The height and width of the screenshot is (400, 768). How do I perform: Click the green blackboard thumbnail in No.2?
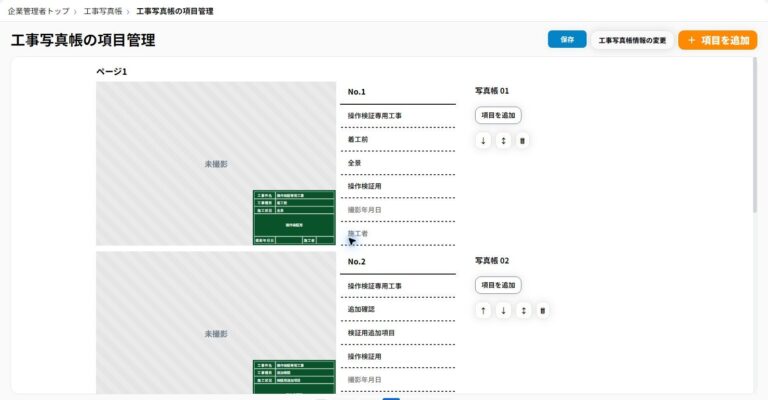[x=294, y=377]
